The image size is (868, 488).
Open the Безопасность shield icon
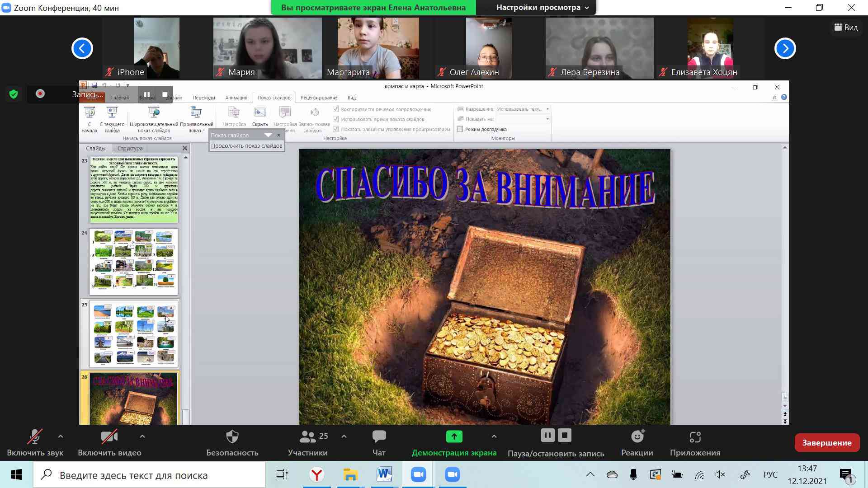(x=232, y=437)
